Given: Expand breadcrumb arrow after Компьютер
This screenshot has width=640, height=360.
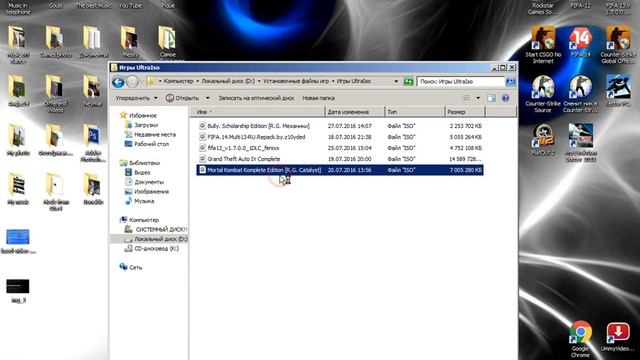Looking at the screenshot, I should 198,81.
